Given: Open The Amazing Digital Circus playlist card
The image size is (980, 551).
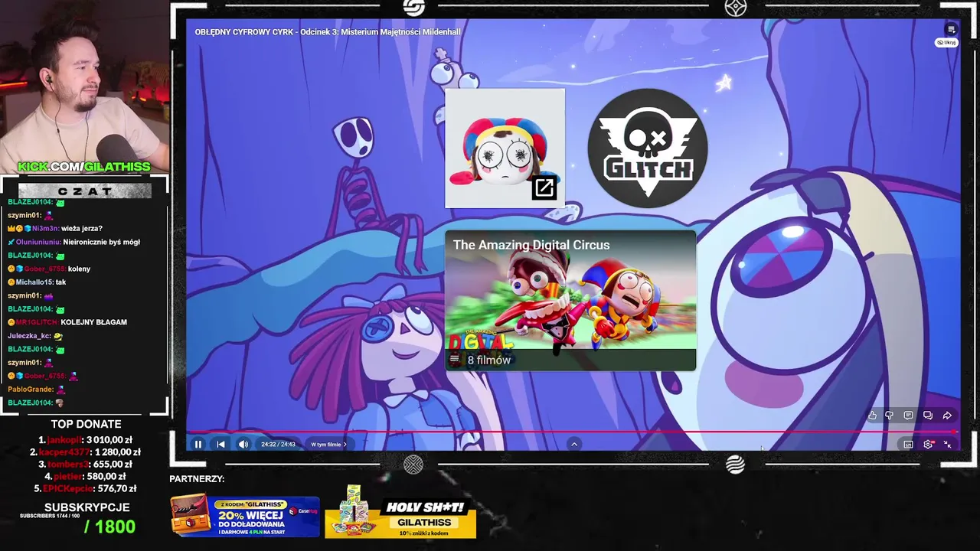Looking at the screenshot, I should tap(570, 301).
